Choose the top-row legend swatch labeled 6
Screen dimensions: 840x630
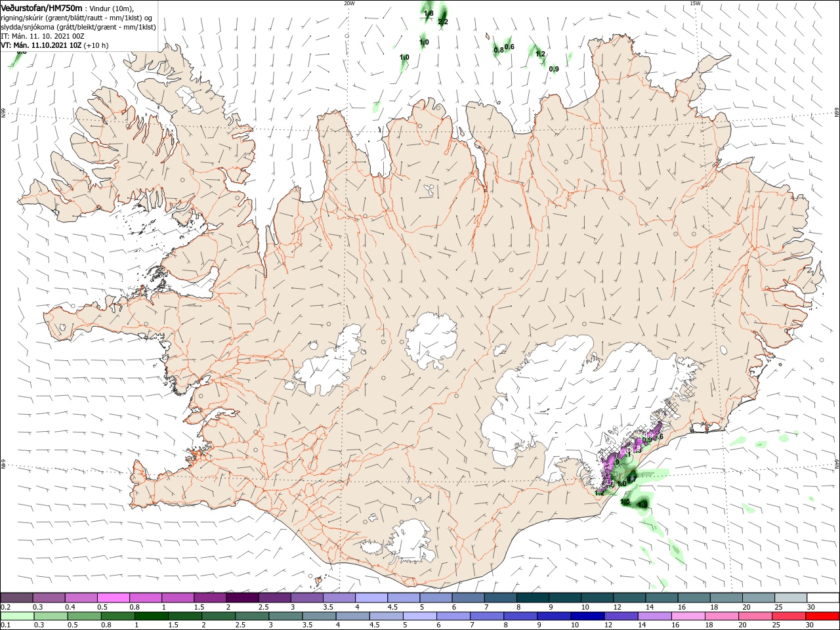469,598
